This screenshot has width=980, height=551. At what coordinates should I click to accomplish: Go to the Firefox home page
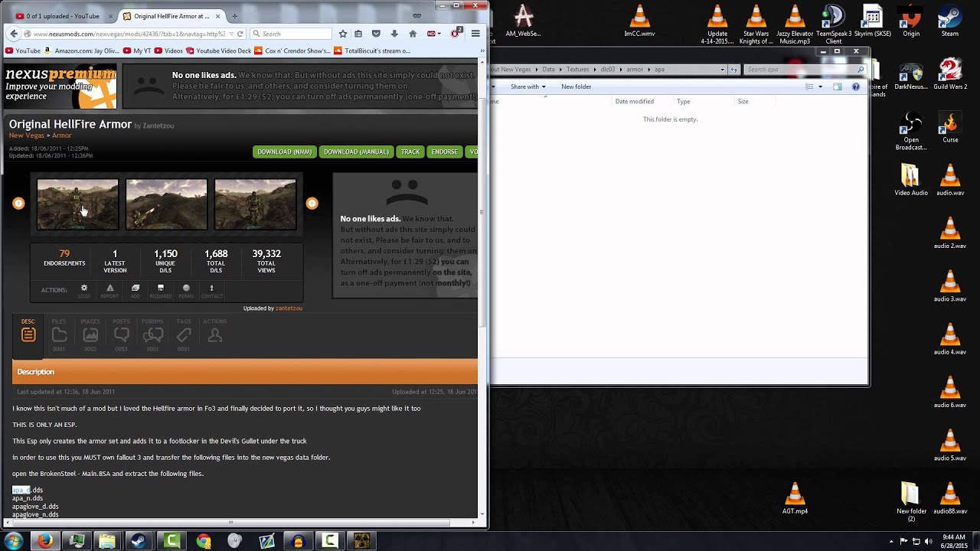(x=413, y=34)
